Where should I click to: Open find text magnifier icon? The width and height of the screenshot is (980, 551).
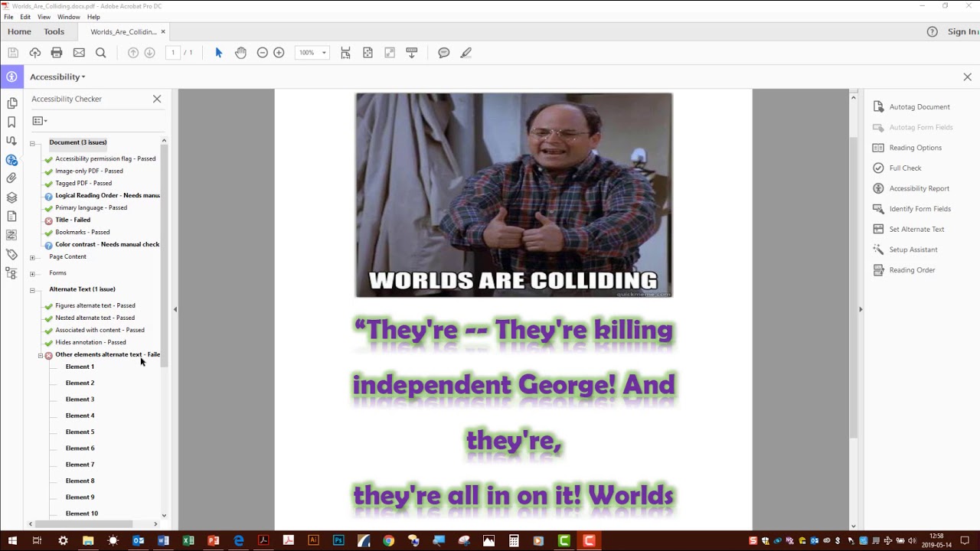click(100, 53)
